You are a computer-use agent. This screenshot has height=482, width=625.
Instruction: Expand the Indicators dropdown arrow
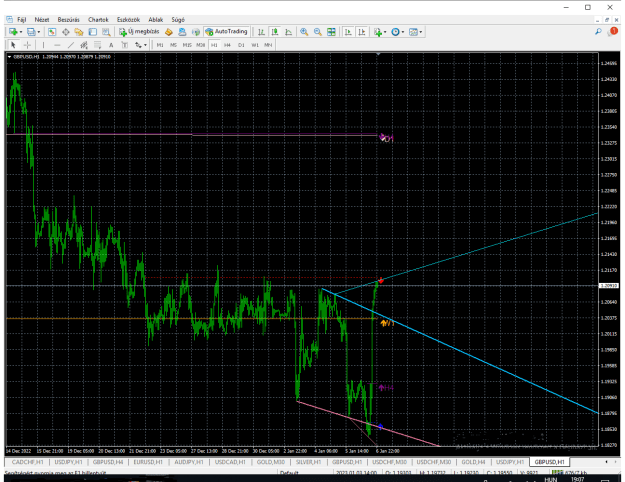tap(385, 32)
